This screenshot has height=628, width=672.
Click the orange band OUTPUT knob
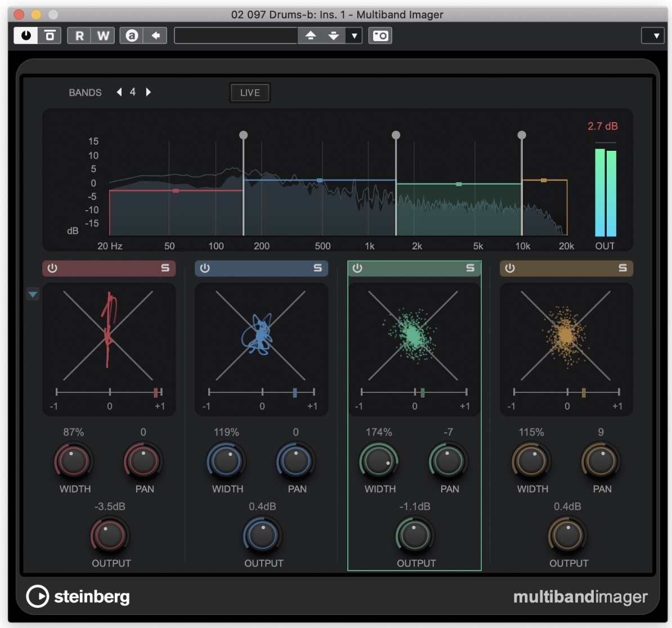click(x=567, y=536)
